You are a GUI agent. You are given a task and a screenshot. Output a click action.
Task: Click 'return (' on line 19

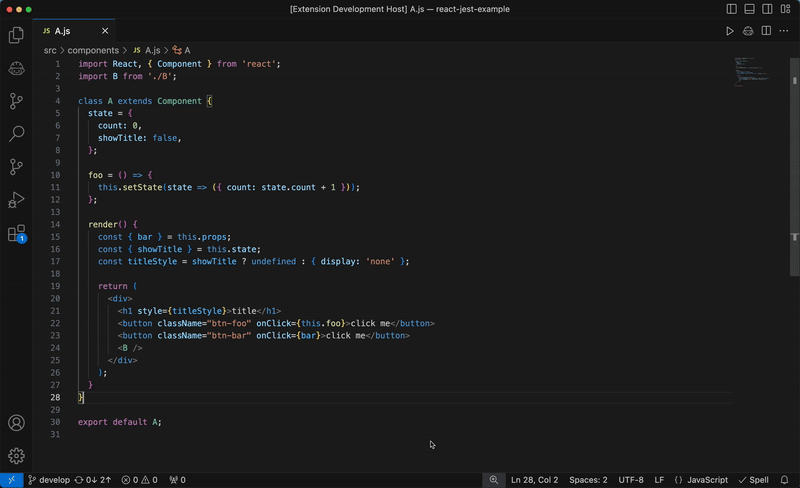(117, 286)
